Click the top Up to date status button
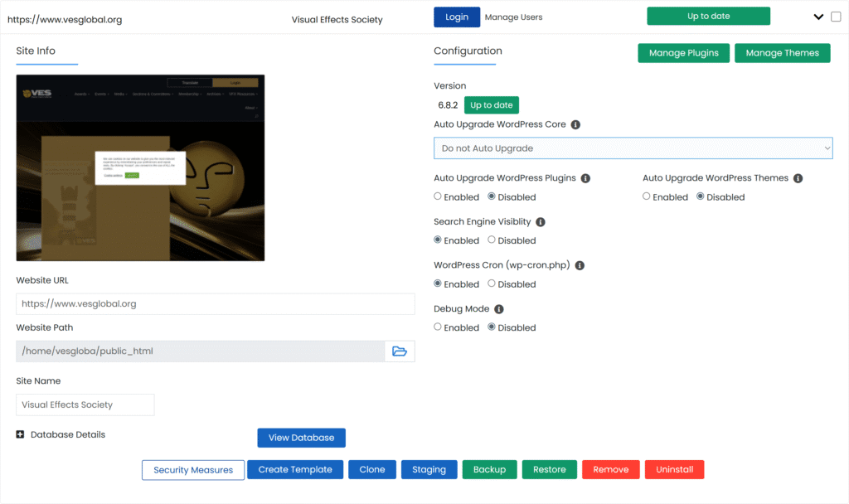 pyautogui.click(x=708, y=17)
